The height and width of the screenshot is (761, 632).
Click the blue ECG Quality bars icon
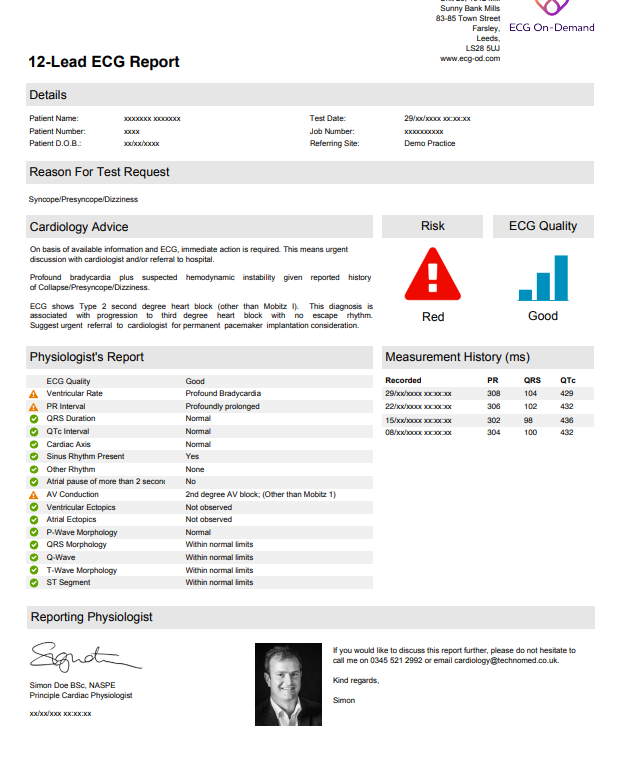click(x=543, y=279)
